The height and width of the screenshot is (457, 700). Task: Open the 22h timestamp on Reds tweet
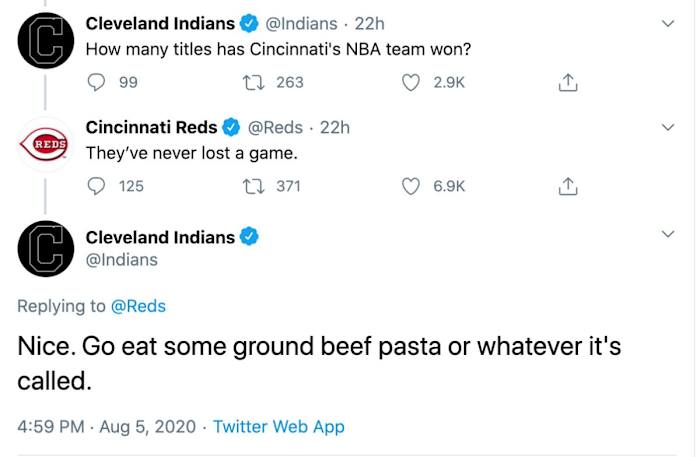[335, 127]
